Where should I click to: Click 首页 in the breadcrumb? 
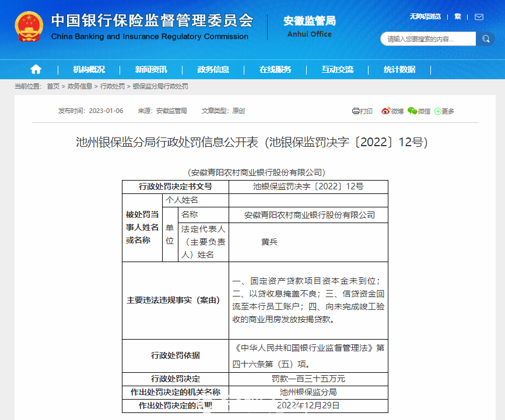coord(53,86)
